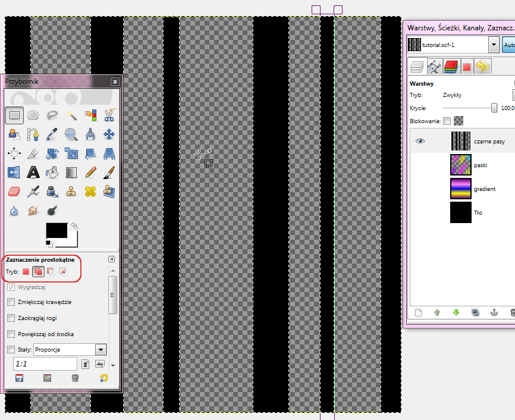This screenshot has height=420, width=515.
Task: Open the 'Proporcje' dropdown
Action: click(x=101, y=350)
